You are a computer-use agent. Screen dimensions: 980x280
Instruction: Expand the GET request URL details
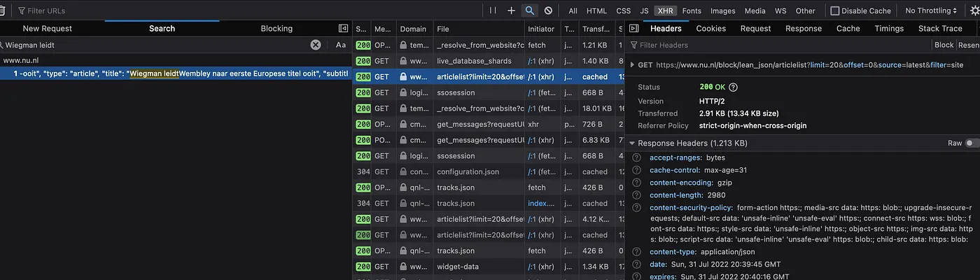click(x=633, y=65)
